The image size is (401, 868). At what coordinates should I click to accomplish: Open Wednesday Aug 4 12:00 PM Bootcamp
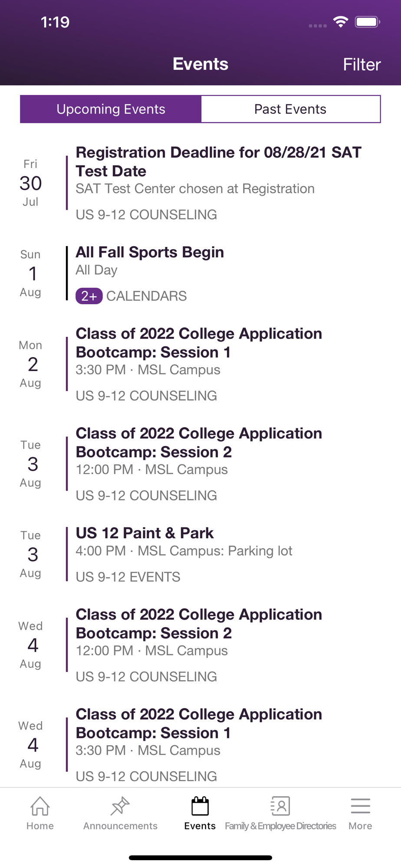click(199, 624)
